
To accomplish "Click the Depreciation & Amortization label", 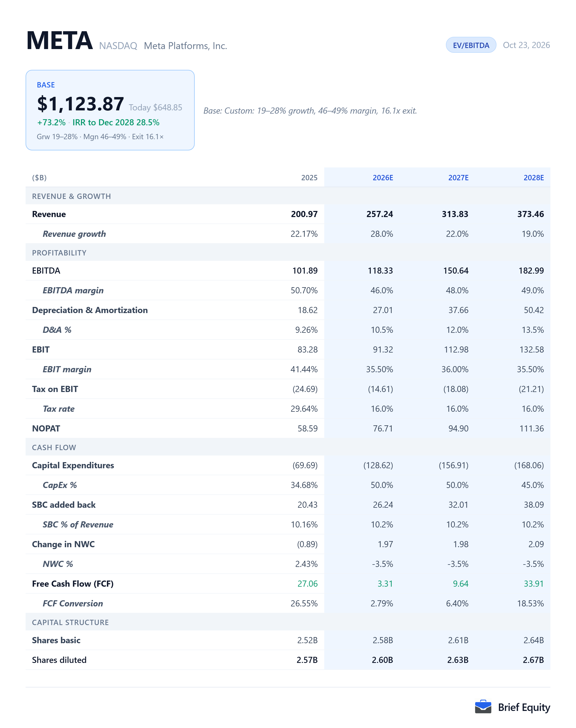I will tap(90, 310).
